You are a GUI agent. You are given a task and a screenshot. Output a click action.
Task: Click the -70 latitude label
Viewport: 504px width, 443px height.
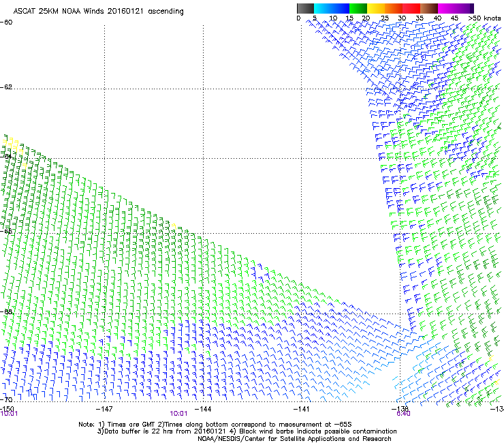(6, 400)
